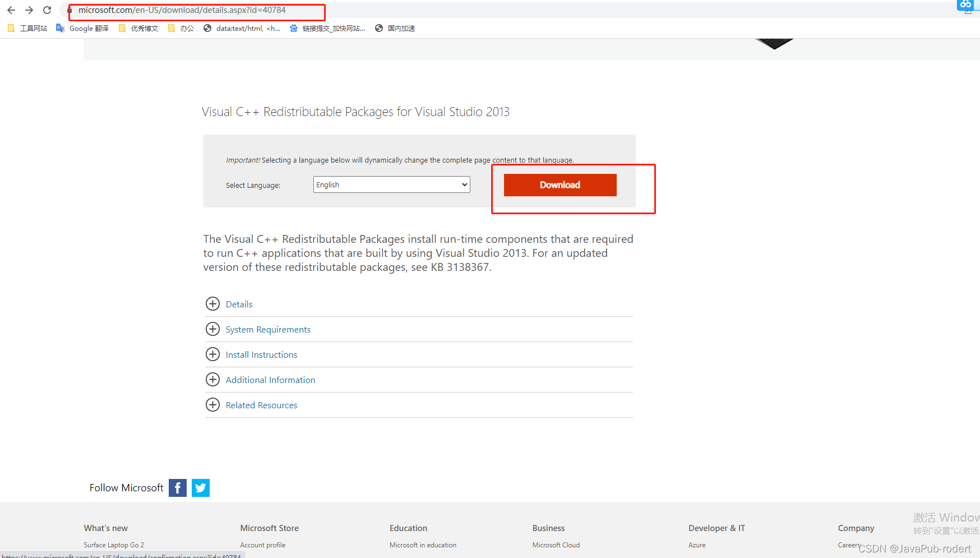Viewport: 980px width, 558px height.
Task: Click the page reload icon
Action: coord(47,10)
